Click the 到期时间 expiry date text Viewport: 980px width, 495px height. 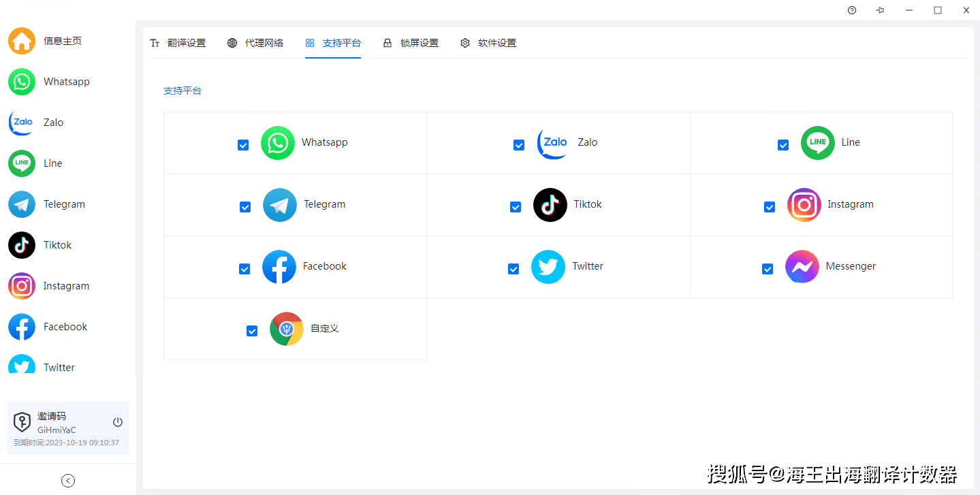pyautogui.click(x=67, y=443)
